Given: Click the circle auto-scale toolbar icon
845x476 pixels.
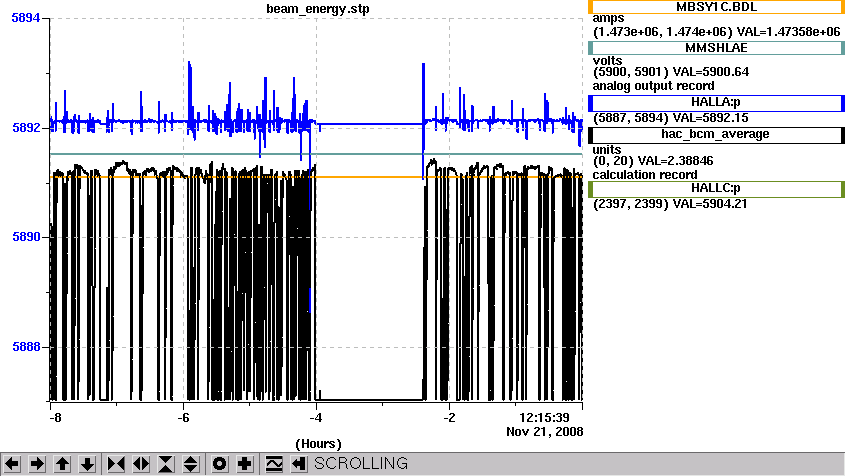Looking at the screenshot, I should pos(219,464).
